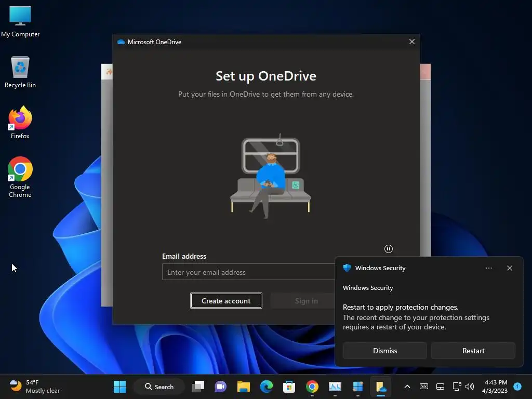Screen dimensions: 532x399
Task: Open the Windows Start menu
Action: (x=119, y=387)
